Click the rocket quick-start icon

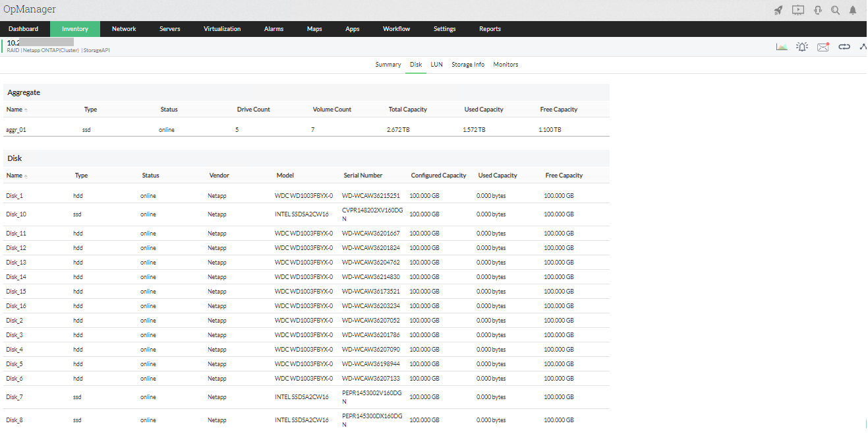778,10
